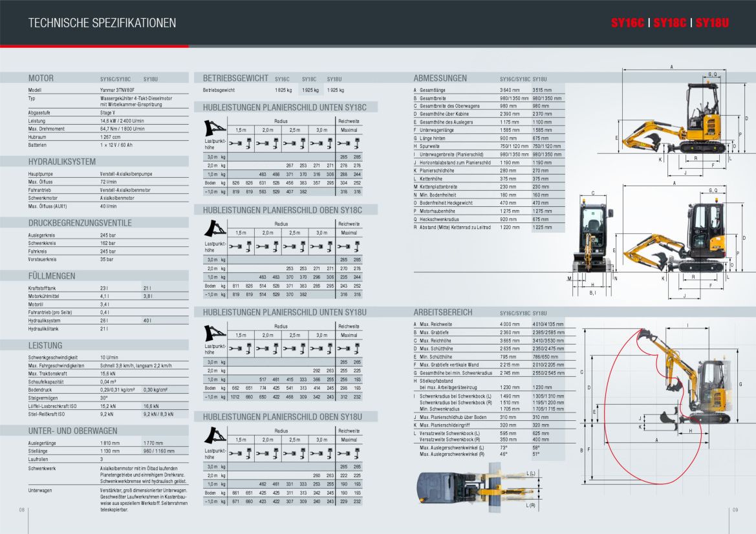Select the HYDRAULIKSYSTEM section heading
This screenshot has width=756, height=534.
(61, 162)
